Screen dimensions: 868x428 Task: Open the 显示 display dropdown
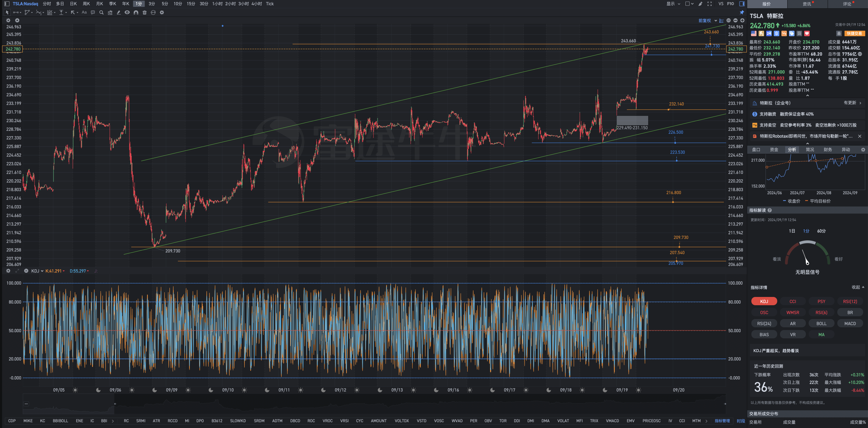click(673, 4)
